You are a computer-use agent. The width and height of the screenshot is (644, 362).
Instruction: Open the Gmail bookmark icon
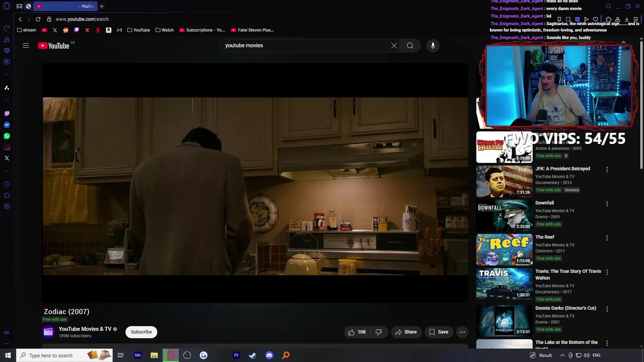click(119, 30)
